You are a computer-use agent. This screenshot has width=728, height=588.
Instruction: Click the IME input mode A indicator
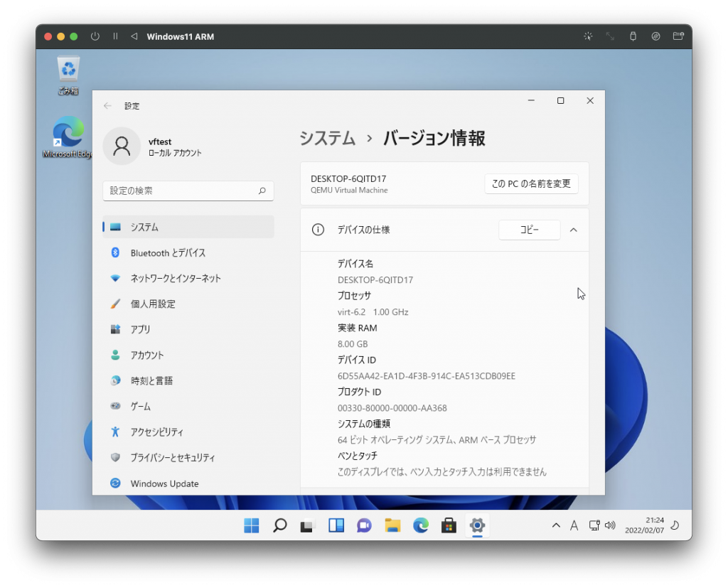574,525
